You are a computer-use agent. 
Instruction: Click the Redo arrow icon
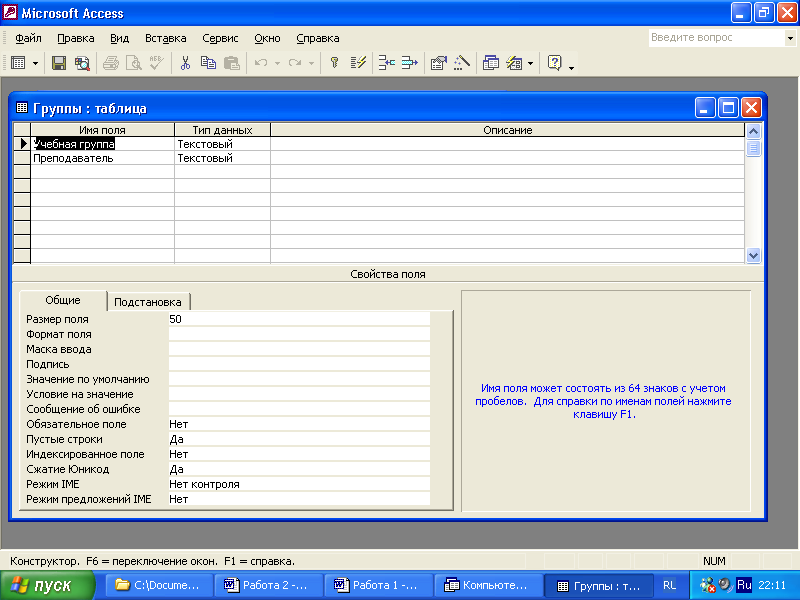tap(295, 63)
